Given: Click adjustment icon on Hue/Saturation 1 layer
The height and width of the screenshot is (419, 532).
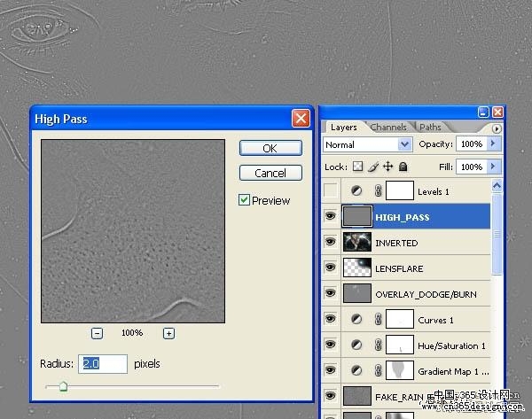Looking at the screenshot, I should (356, 345).
